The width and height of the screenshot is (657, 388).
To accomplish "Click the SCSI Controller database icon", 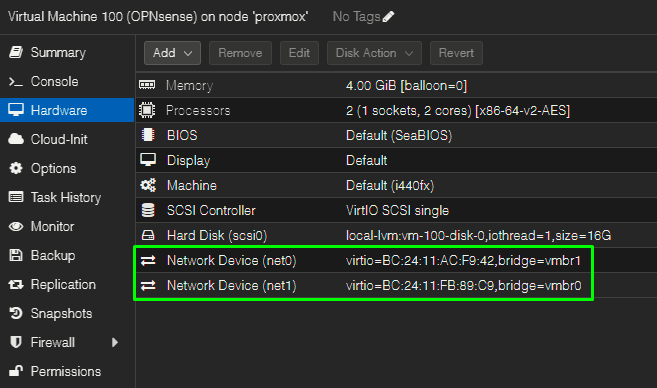I will [x=148, y=210].
